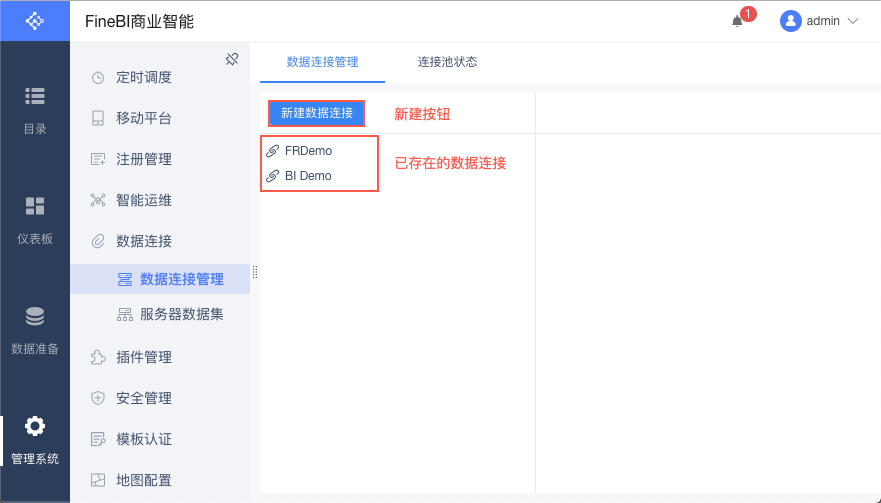Open the FRDemo data connection
Screen dimensions: 881x503
click(x=308, y=151)
